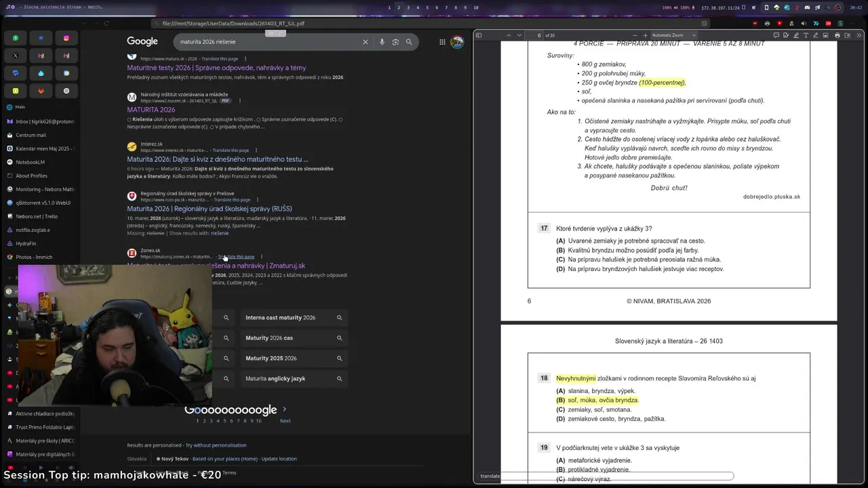Open the Photos - Immich sidebar tab
868x488 pixels.
pyautogui.click(x=39, y=257)
